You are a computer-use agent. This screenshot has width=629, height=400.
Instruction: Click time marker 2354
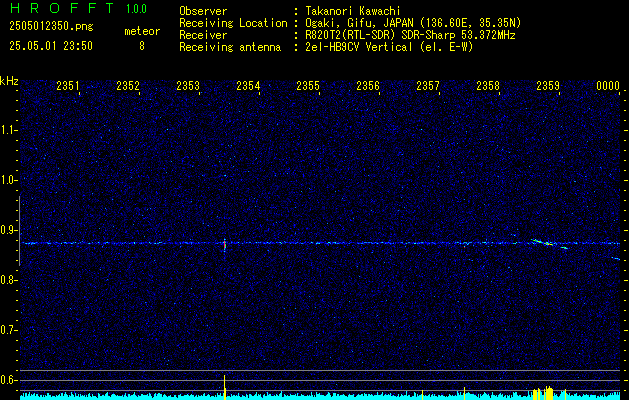[248, 85]
